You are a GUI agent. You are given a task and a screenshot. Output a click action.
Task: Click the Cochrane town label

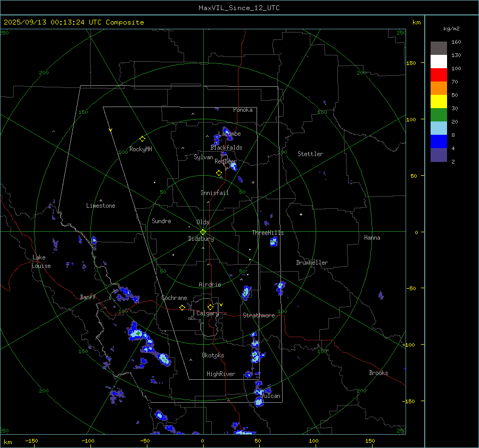(x=174, y=298)
